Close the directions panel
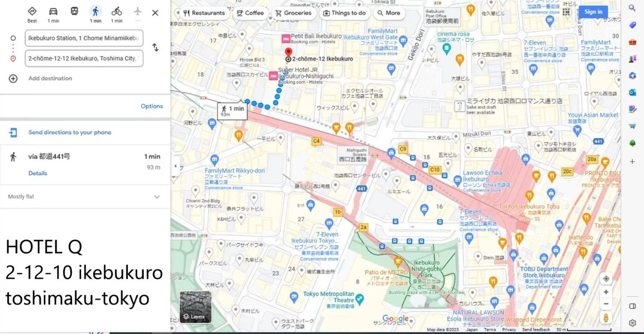This screenshot has width=644, height=334. pyautogui.click(x=155, y=13)
